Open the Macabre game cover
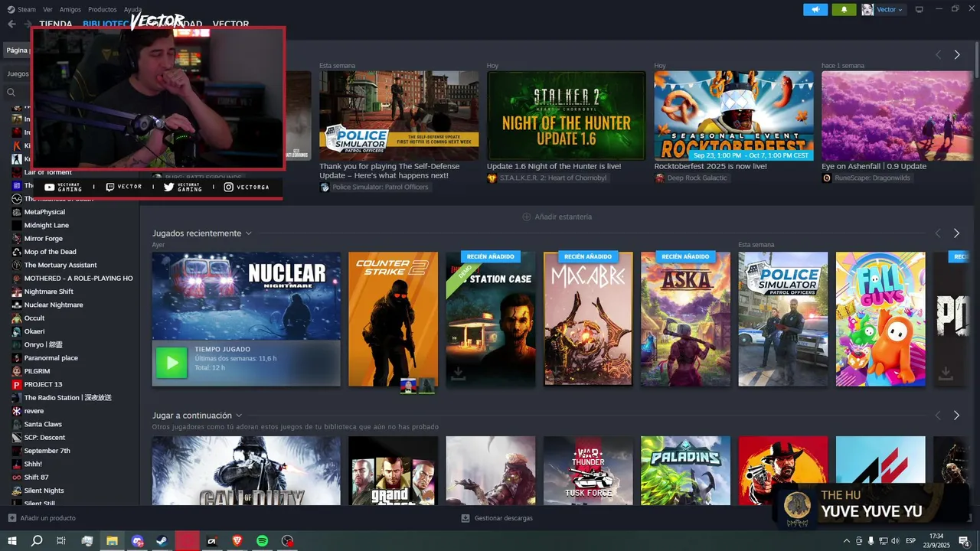 (588, 319)
